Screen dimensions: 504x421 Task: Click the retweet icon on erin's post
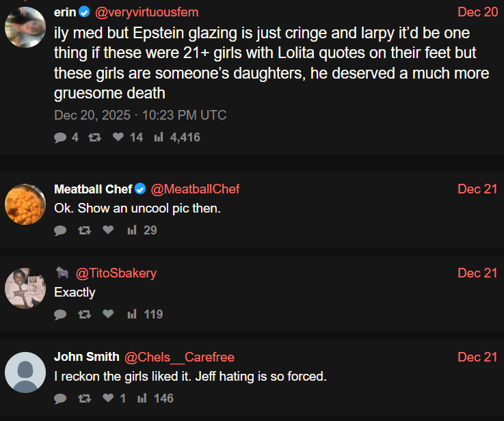click(95, 137)
